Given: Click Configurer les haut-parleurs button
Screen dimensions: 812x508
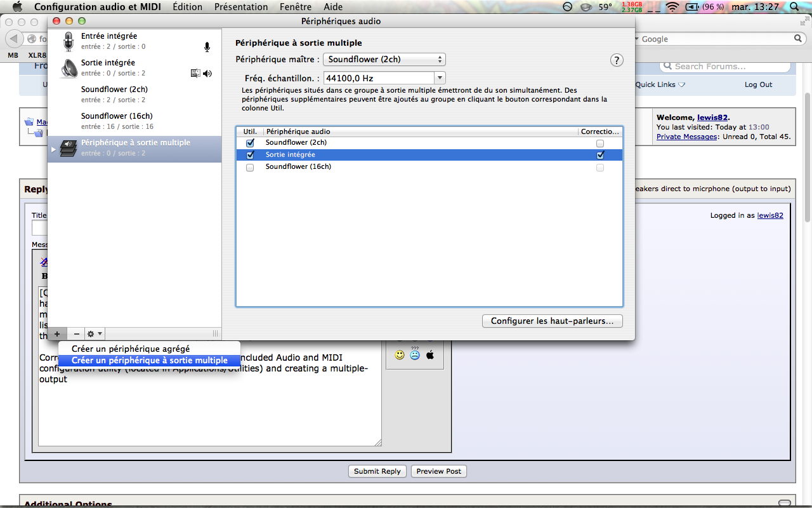Looking at the screenshot, I should pyautogui.click(x=553, y=321).
